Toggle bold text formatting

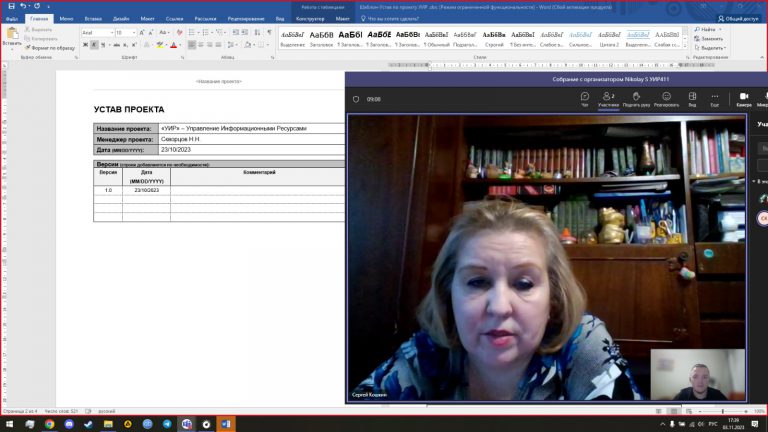point(85,45)
